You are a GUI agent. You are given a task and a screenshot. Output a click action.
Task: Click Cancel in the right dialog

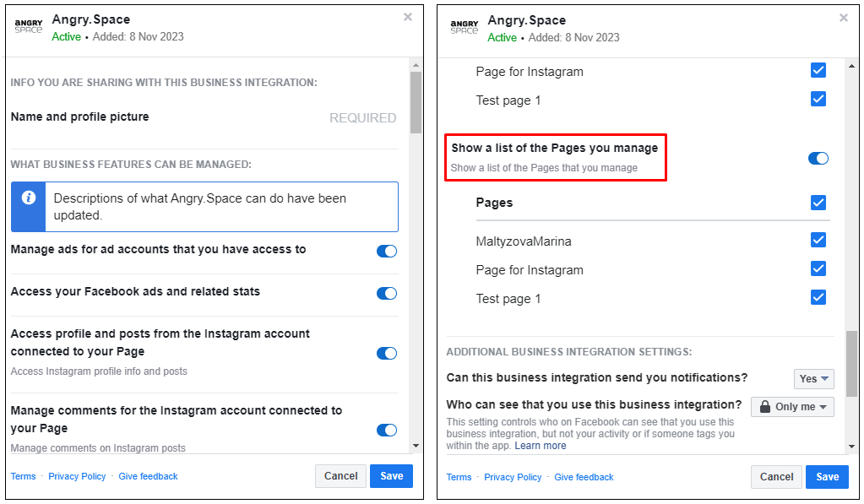coord(776,477)
